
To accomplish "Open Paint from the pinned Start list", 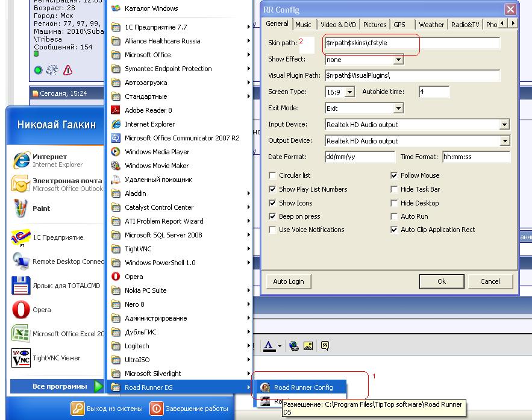I will (21, 208).
